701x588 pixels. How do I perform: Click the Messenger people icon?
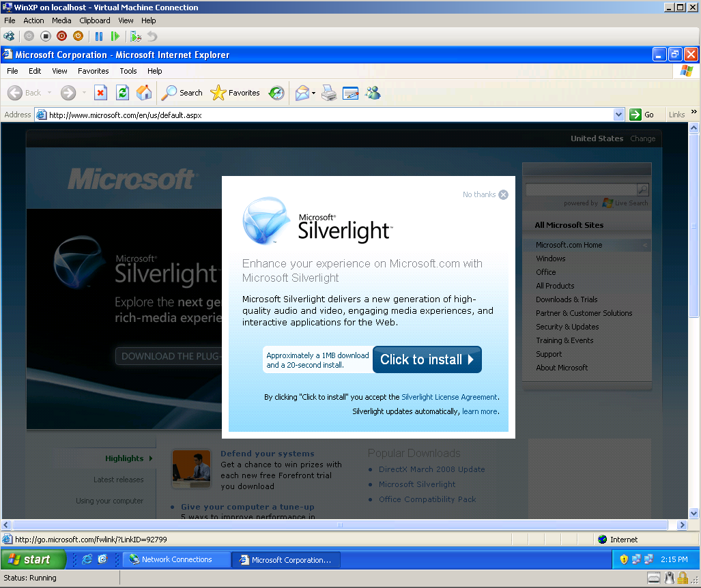[x=373, y=93]
